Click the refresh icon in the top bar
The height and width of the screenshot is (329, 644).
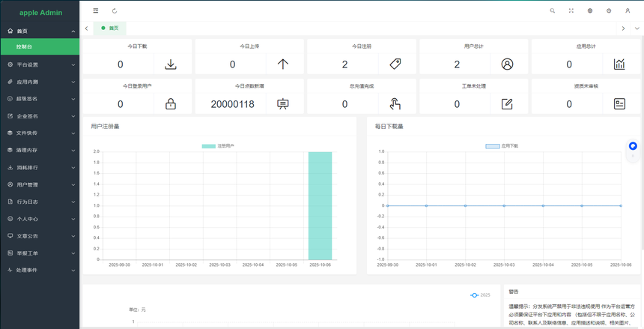tap(115, 11)
